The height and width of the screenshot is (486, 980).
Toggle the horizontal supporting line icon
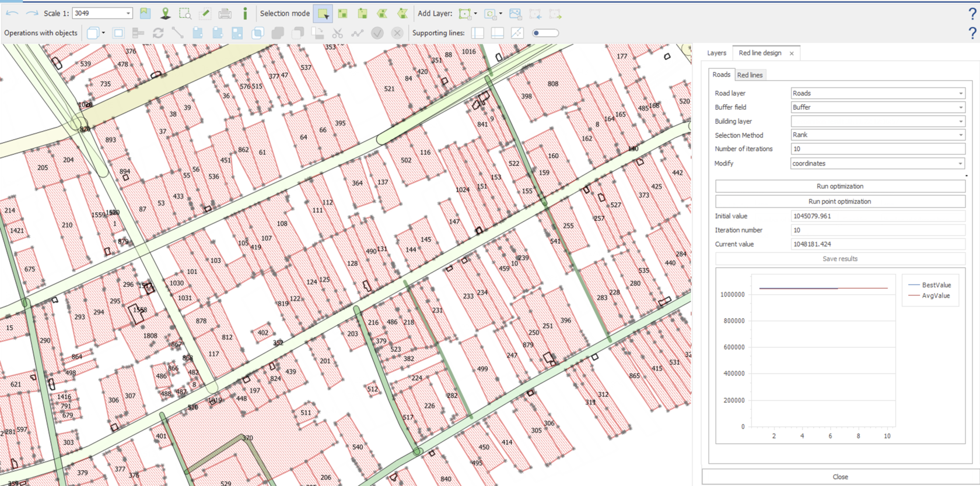(x=498, y=33)
